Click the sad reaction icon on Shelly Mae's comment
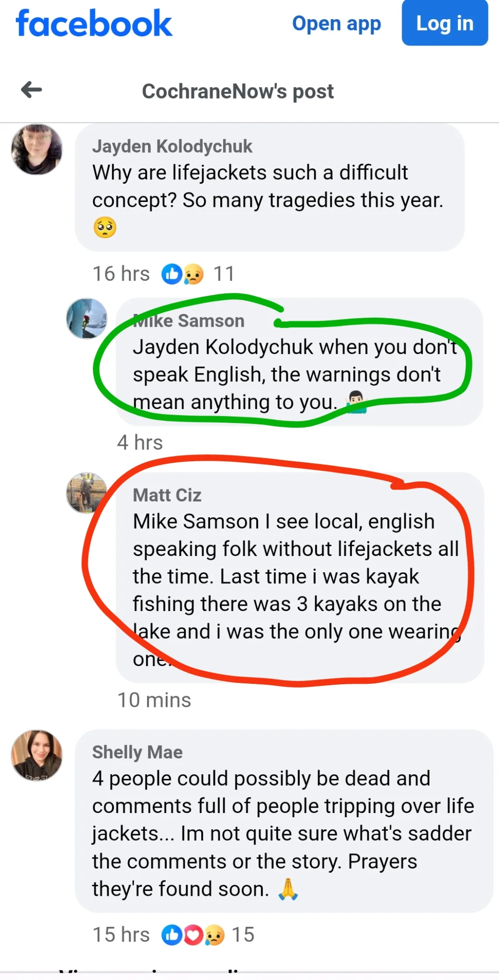This screenshot has height=980, width=499. 214,935
